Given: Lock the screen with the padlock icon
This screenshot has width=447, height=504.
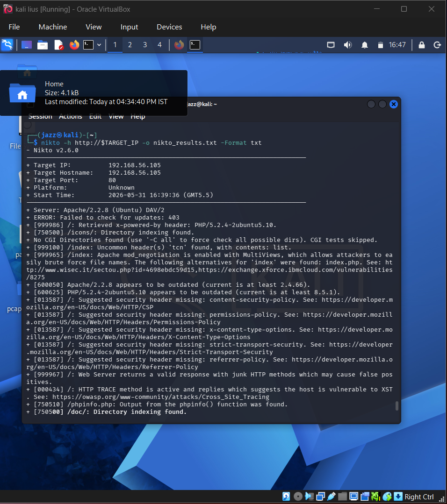Looking at the screenshot, I should tap(422, 45).
